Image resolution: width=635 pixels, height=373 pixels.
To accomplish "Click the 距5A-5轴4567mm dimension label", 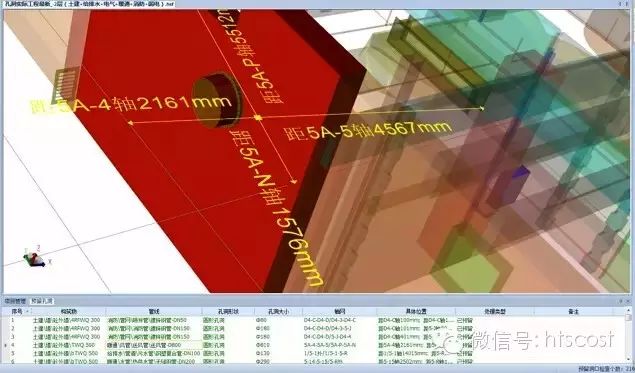I will pos(368,131).
